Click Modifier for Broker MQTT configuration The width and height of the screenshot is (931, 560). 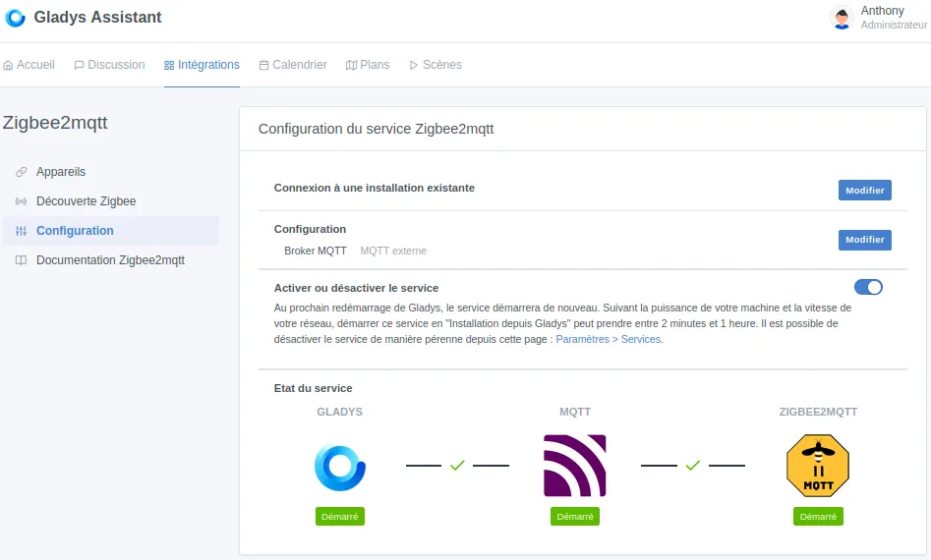(x=864, y=240)
